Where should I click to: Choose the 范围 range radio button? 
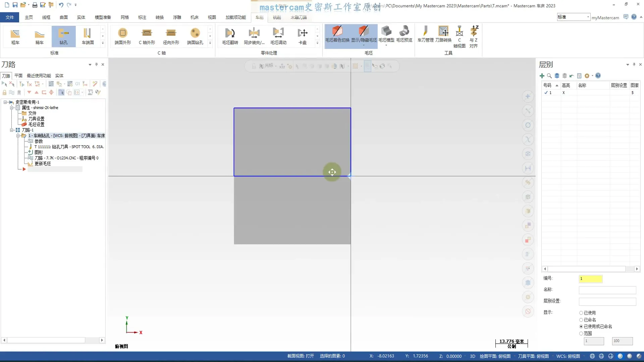tap(581, 334)
